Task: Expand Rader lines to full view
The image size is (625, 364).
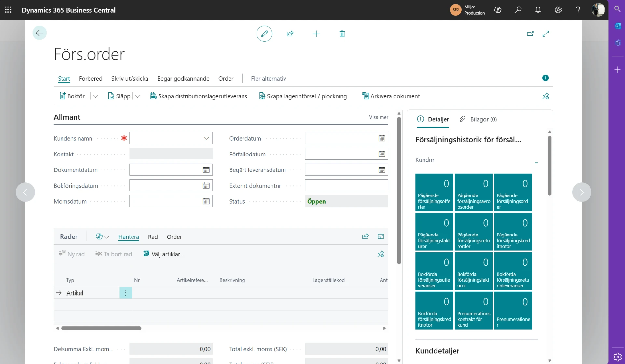Action: [x=381, y=236]
